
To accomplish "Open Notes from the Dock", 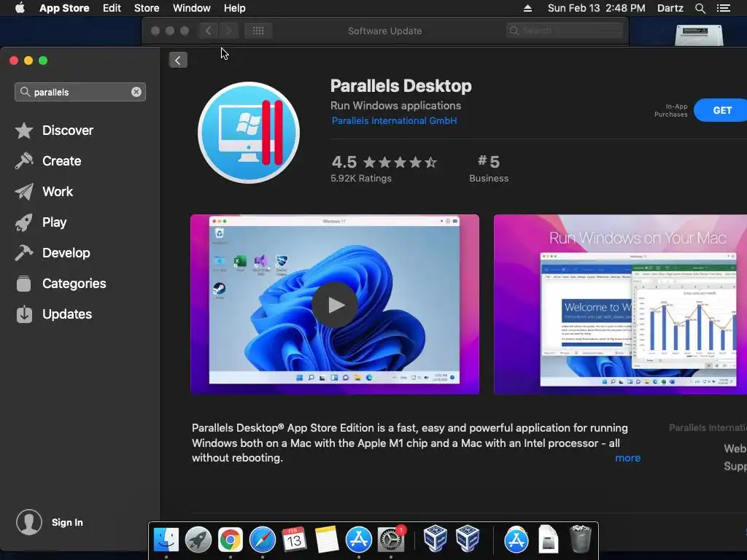I will 326,540.
